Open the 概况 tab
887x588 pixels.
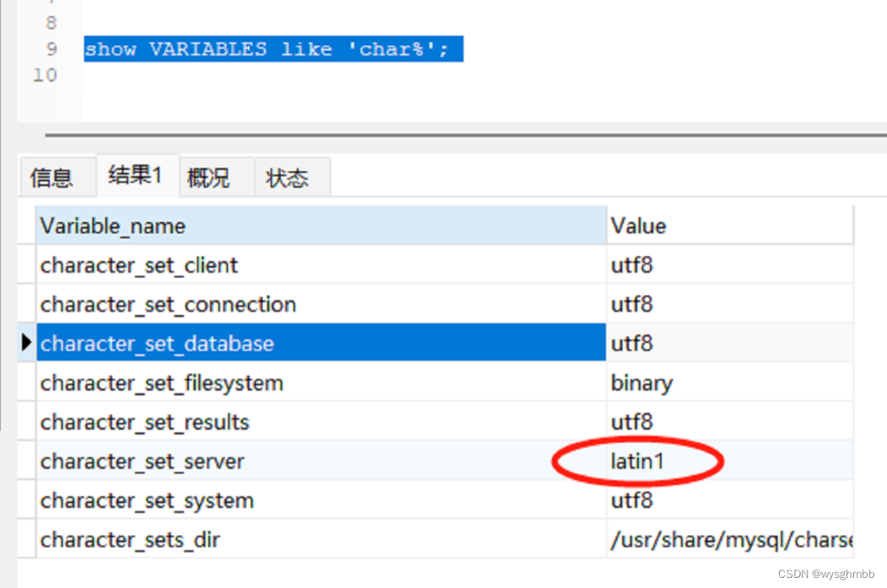click(217, 177)
